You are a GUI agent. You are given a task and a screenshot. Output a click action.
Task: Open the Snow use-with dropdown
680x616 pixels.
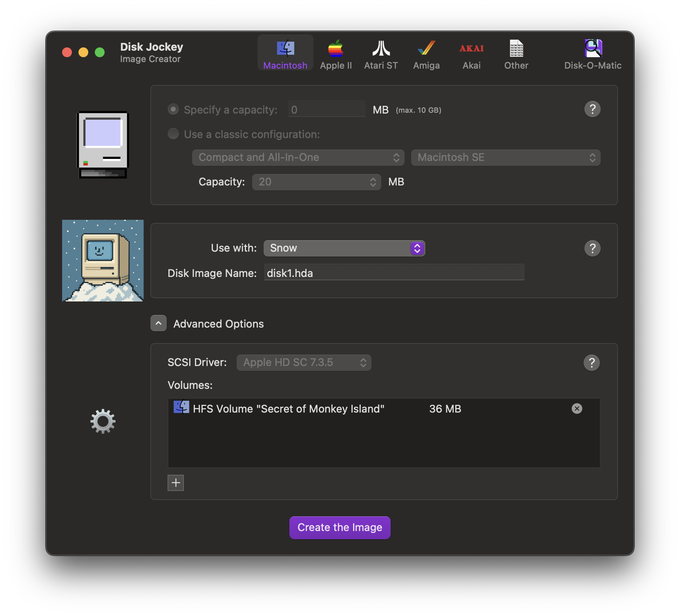[344, 248]
